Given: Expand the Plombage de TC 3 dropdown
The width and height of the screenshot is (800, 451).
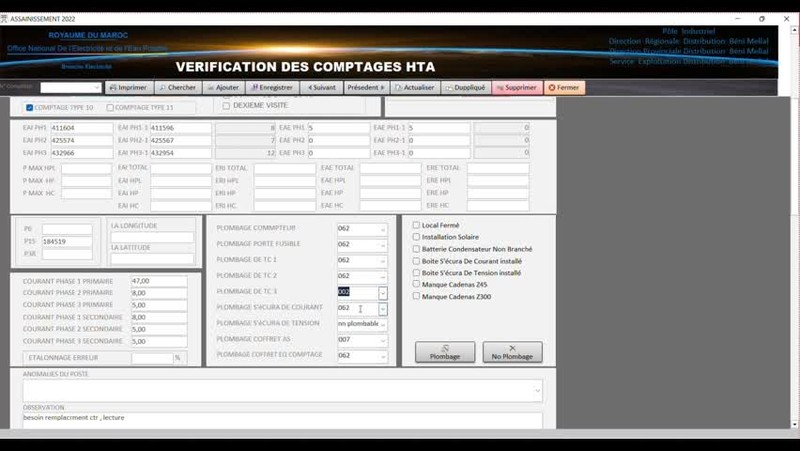Looking at the screenshot, I should [x=382, y=293].
